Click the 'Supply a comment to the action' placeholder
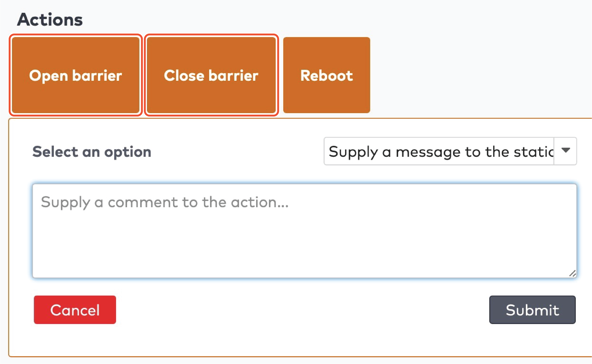Viewport: 592px width, 364px height. click(164, 202)
